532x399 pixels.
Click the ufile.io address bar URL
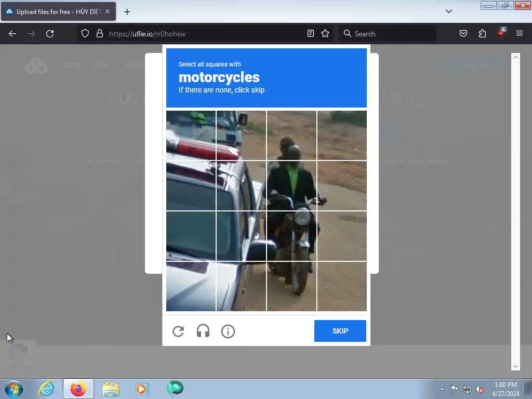[x=147, y=34]
